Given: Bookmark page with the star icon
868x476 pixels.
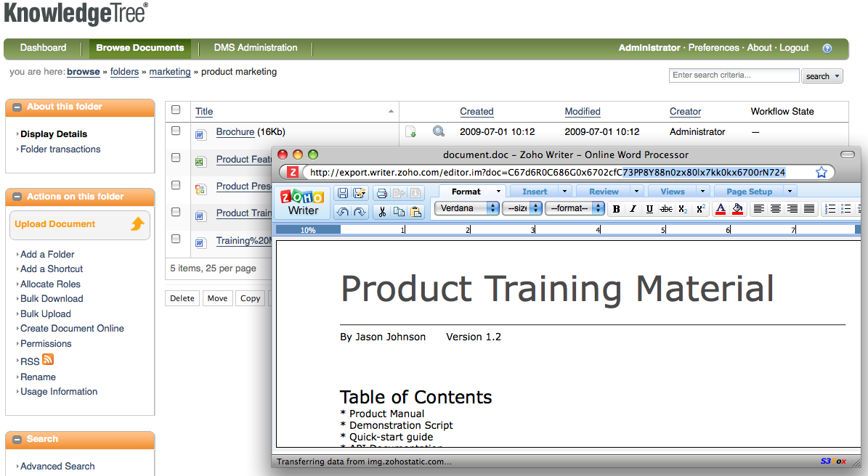Looking at the screenshot, I should 822,172.
